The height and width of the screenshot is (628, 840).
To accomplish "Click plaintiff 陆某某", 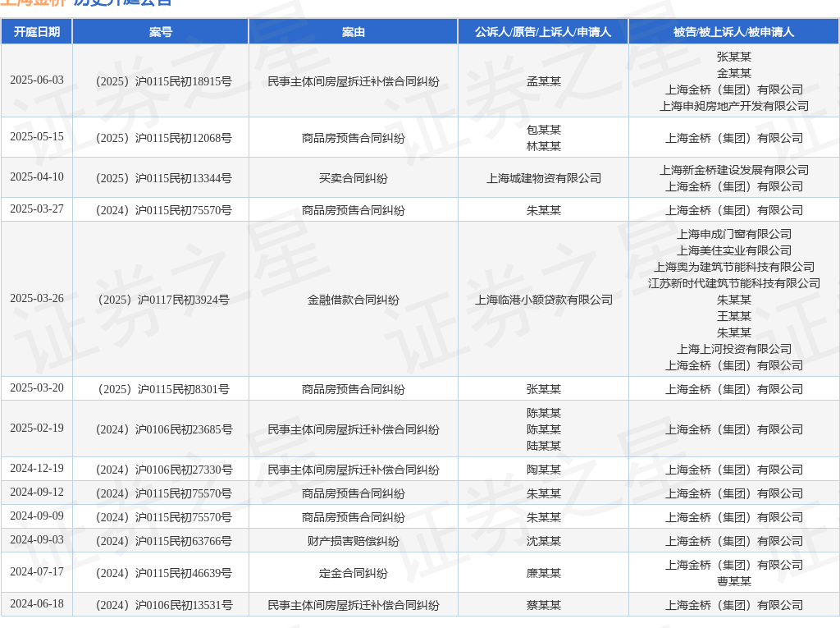I will click(x=543, y=447).
